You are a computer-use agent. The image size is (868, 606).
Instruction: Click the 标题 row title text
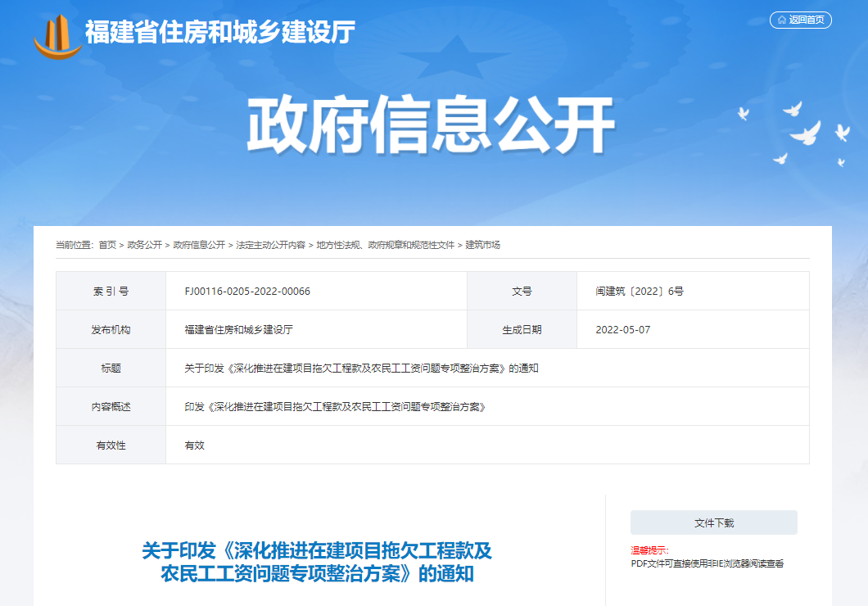(361, 369)
